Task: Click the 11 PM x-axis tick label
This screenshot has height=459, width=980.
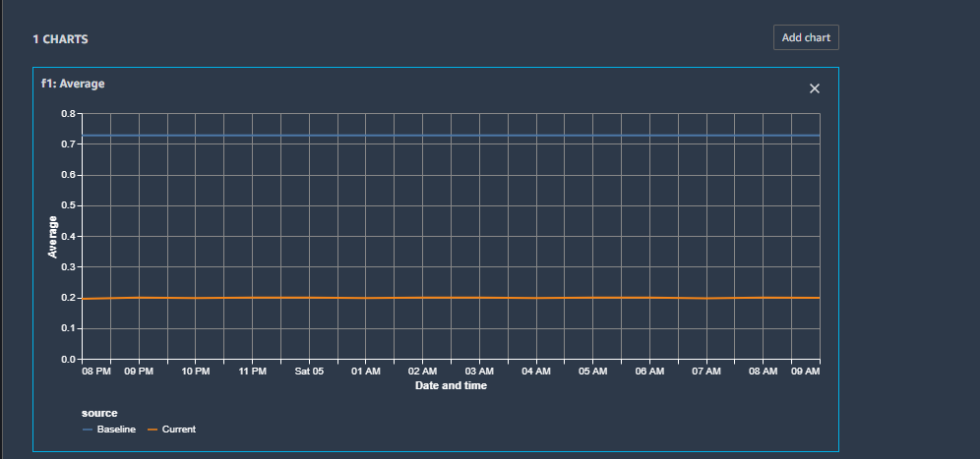Action: pos(252,372)
